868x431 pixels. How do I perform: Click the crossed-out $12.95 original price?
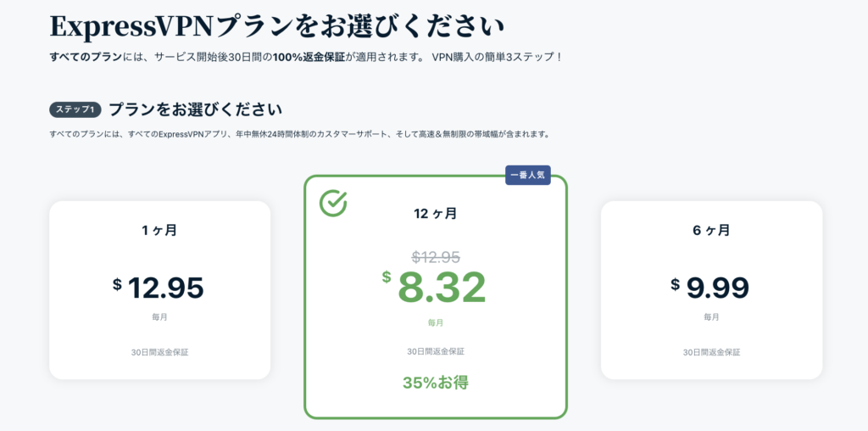pos(437,257)
